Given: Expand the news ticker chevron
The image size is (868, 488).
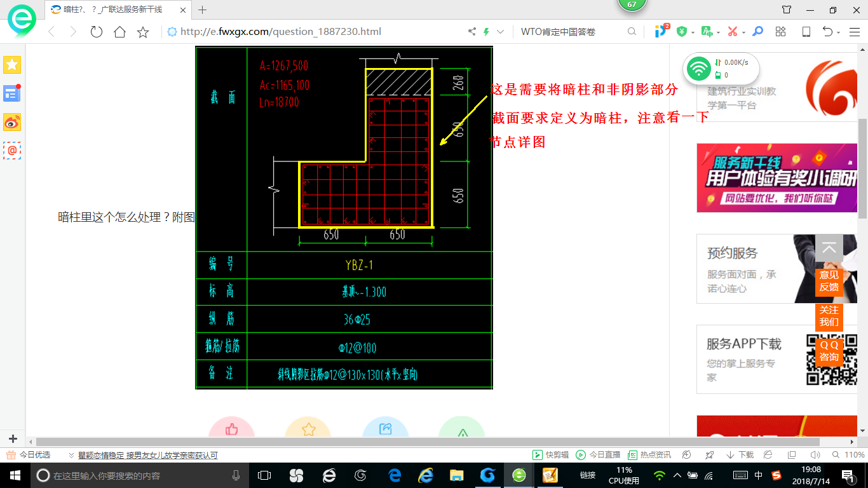Looking at the screenshot, I should (72, 455).
